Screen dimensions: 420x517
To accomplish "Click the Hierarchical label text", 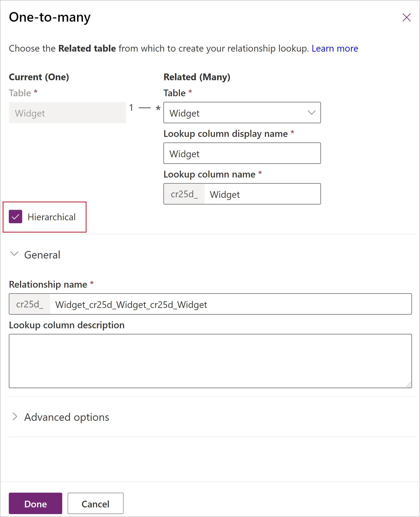I will click(52, 217).
